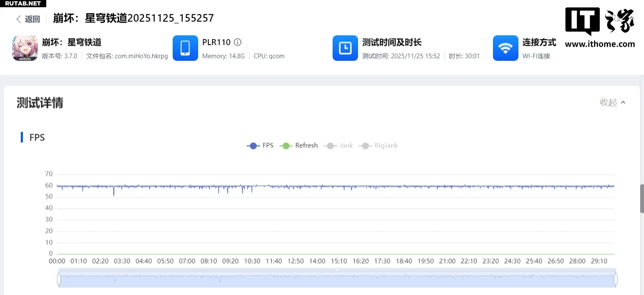644x295 pixels.
Task: Click the blue Wi-Fi connection icon
Action: (x=505, y=48)
